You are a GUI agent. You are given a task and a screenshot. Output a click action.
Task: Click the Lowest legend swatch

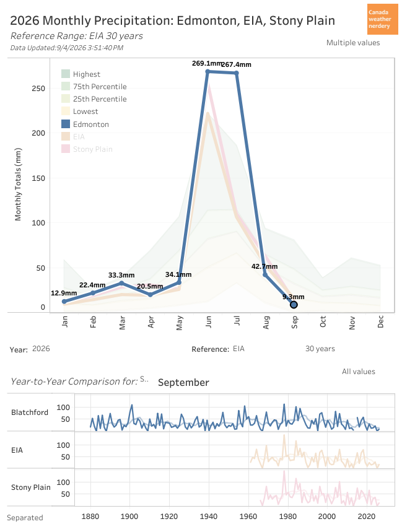(66, 111)
